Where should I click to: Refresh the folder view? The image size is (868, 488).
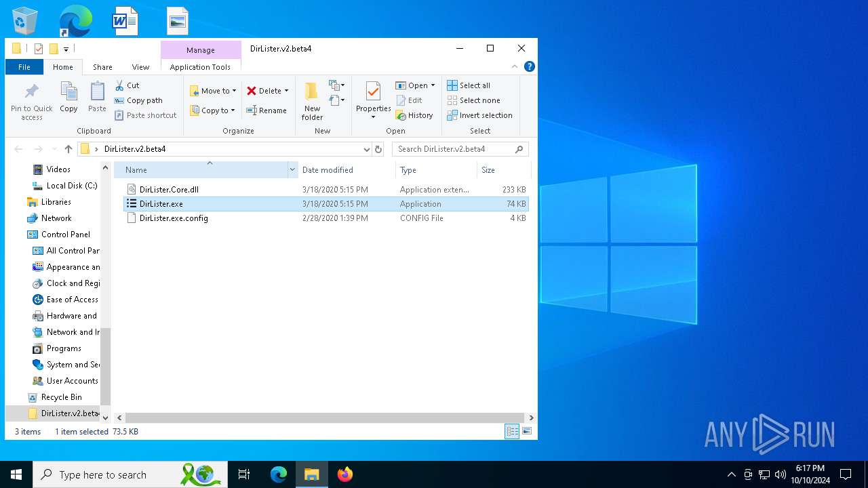pos(378,149)
